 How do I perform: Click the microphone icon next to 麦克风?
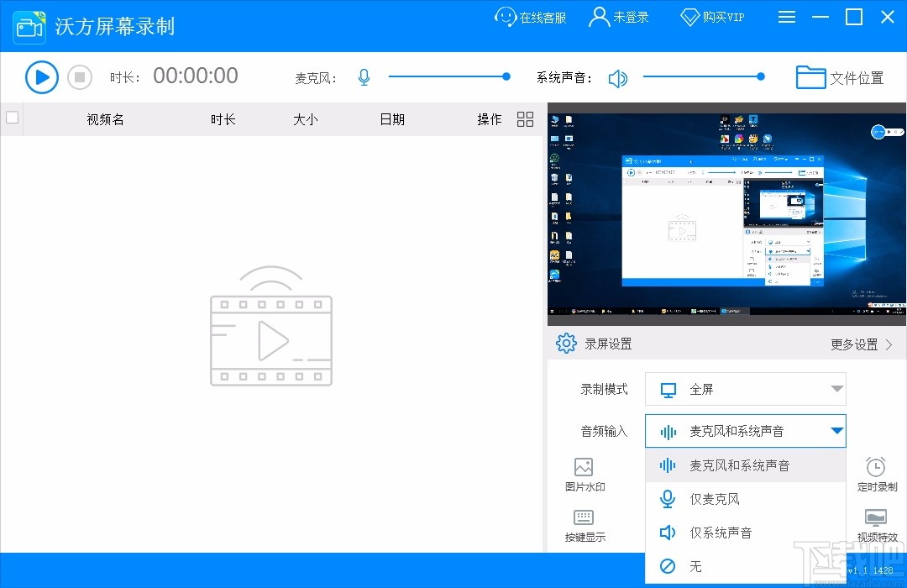[364, 76]
